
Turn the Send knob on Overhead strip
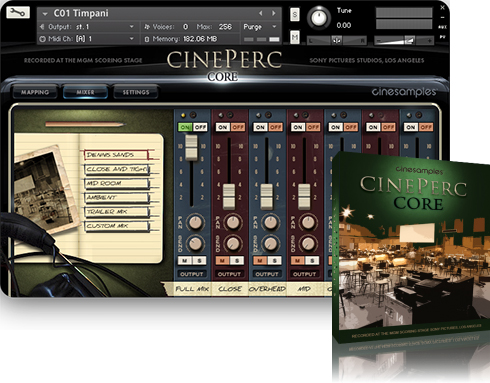pos(270,243)
